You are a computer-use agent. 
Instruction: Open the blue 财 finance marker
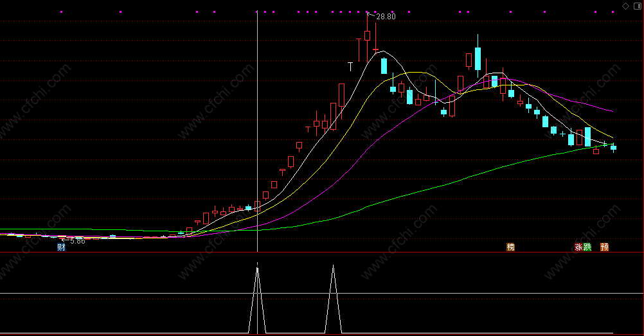coord(61,247)
